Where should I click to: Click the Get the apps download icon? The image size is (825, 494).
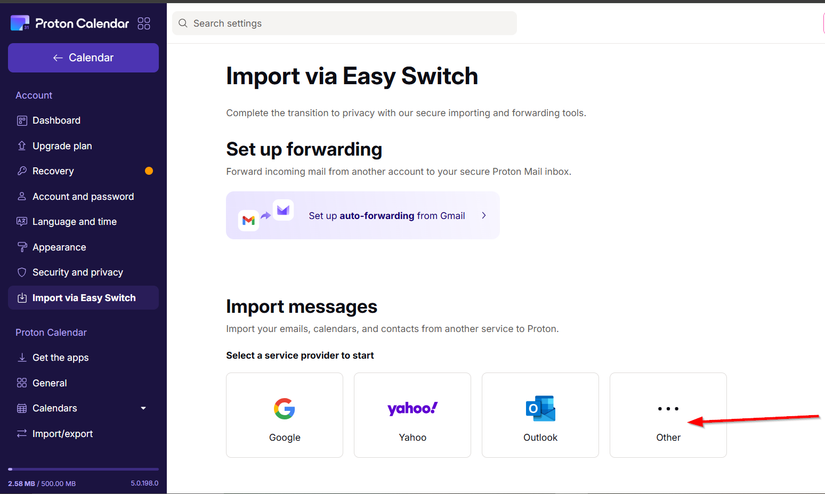pos(22,358)
